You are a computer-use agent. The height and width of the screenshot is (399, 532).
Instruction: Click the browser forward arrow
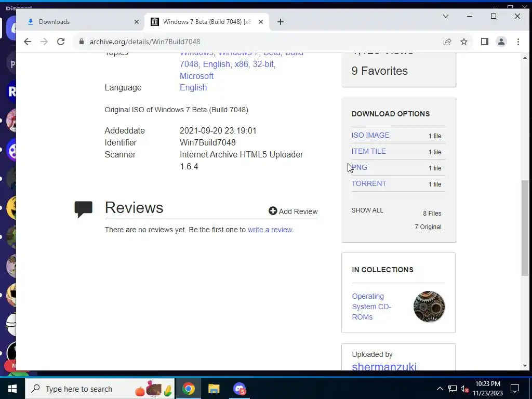[44, 42]
